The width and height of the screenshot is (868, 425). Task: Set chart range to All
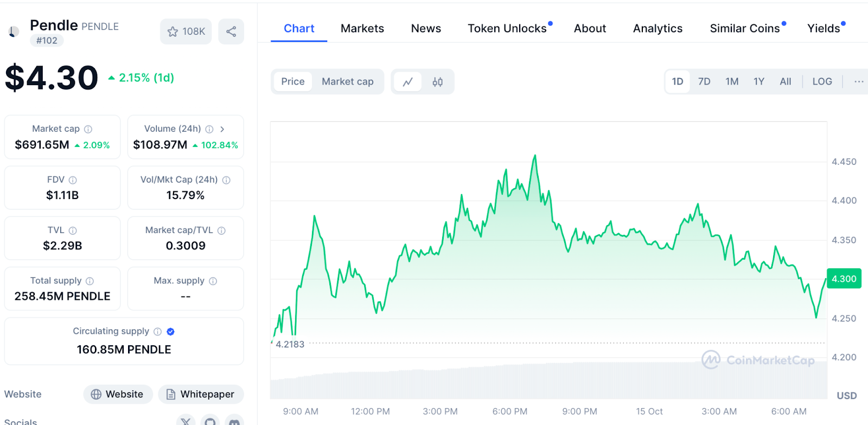786,82
